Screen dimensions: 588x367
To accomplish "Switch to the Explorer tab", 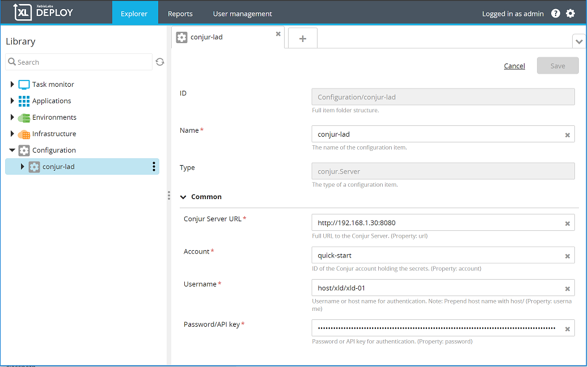I will pyautogui.click(x=134, y=14).
